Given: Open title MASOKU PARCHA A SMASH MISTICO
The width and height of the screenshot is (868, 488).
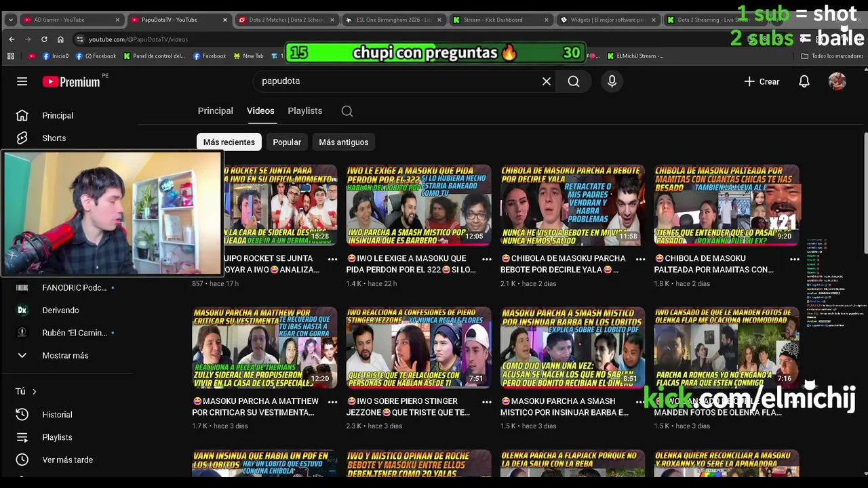Looking at the screenshot, I should (x=564, y=407).
